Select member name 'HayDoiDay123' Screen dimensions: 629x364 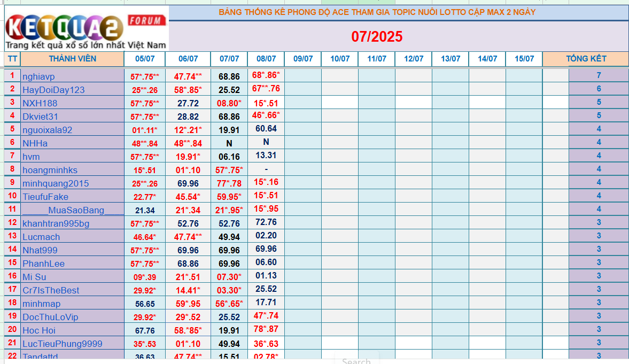tap(53, 90)
